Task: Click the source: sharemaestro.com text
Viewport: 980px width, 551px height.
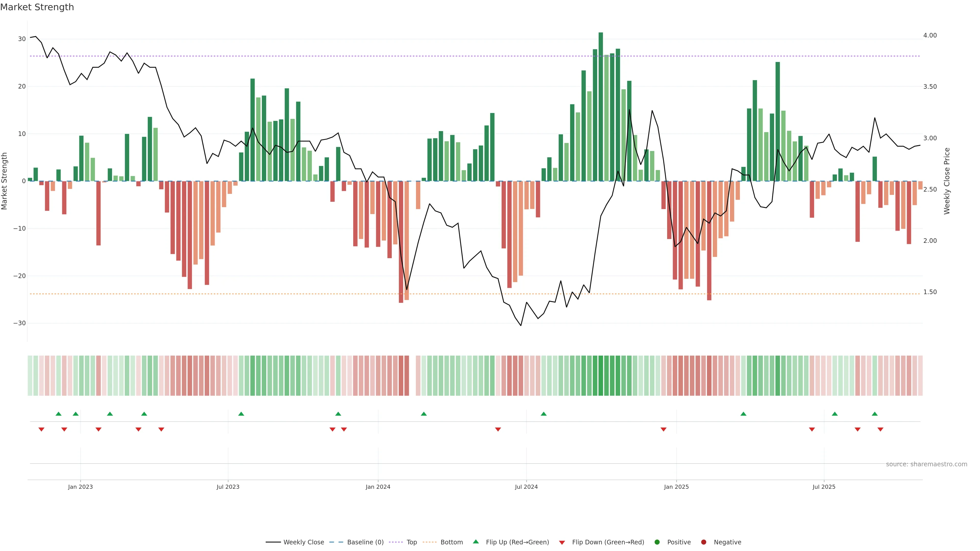Action: [926, 464]
